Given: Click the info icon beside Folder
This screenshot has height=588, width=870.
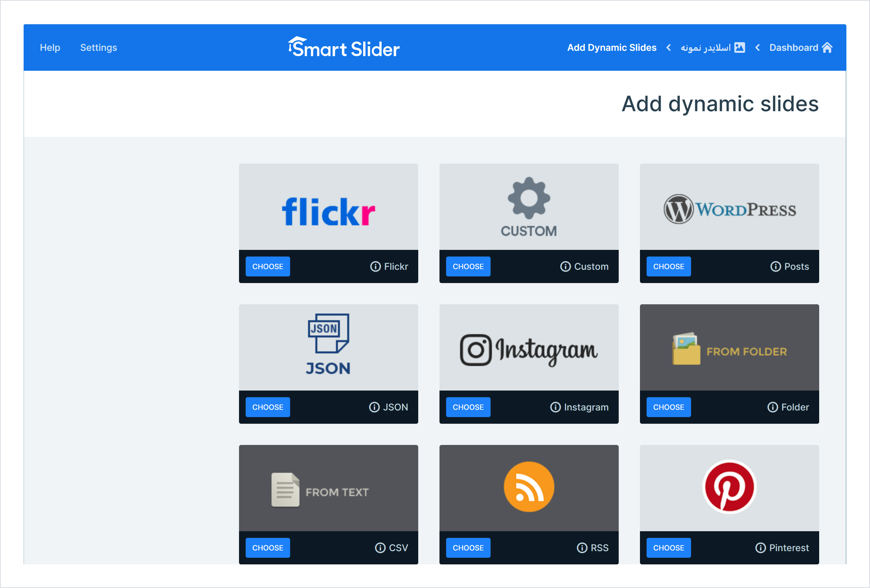Looking at the screenshot, I should 772,407.
